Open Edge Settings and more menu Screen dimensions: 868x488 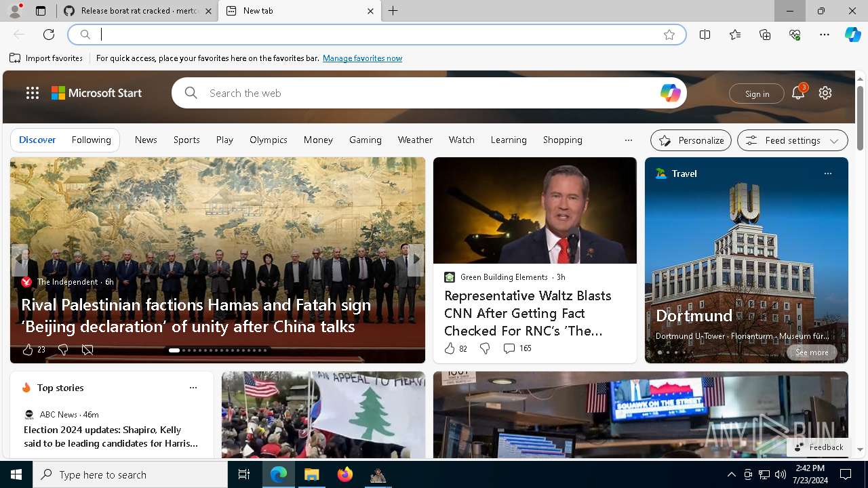click(825, 35)
